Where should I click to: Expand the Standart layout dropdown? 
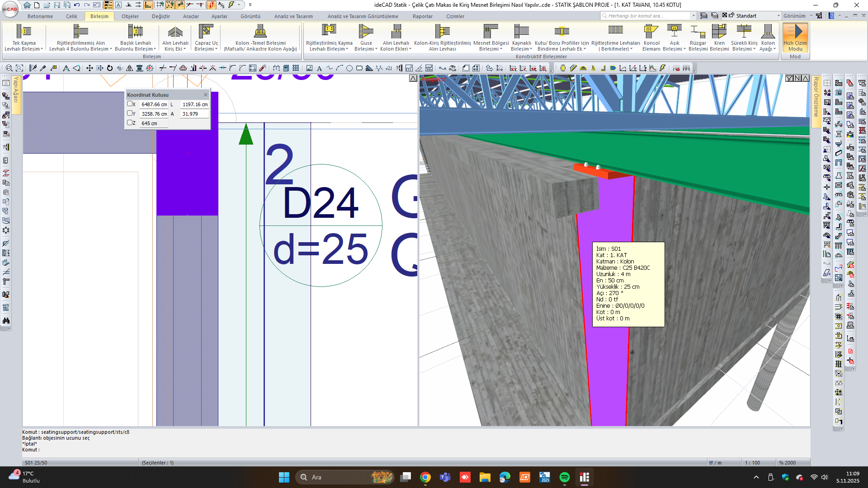(x=778, y=16)
